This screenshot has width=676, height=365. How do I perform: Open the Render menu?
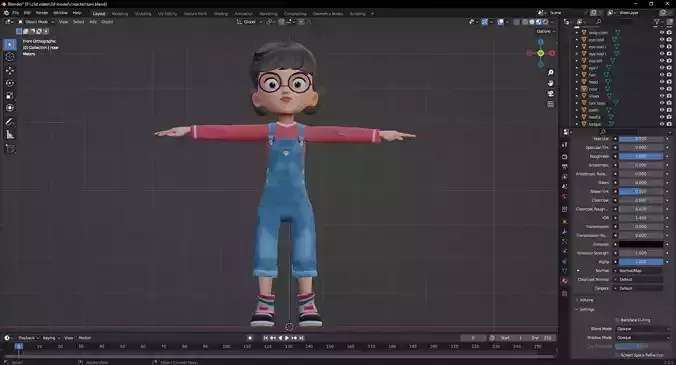42,13
